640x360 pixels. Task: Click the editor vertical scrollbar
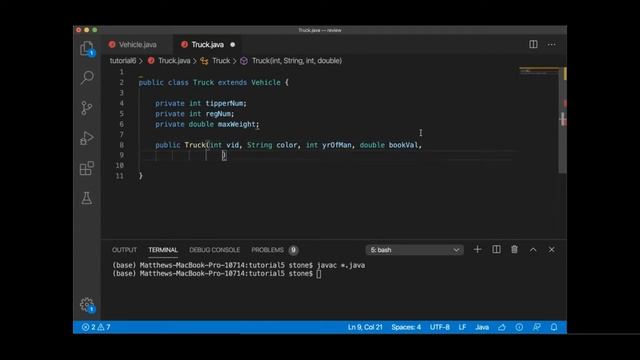tap(562, 120)
